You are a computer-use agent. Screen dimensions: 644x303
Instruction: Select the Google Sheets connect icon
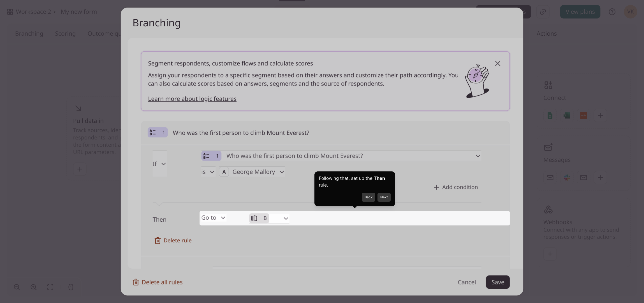coord(550,116)
